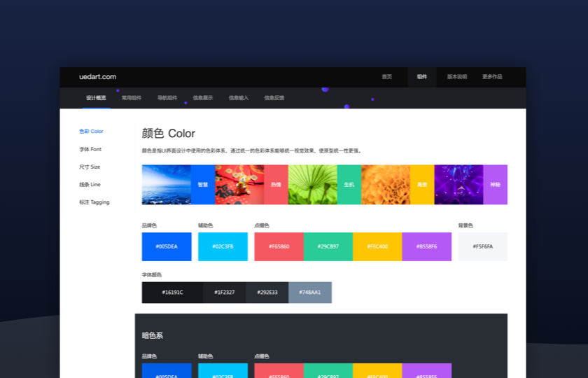Open the 导航组件 tab

[167, 98]
